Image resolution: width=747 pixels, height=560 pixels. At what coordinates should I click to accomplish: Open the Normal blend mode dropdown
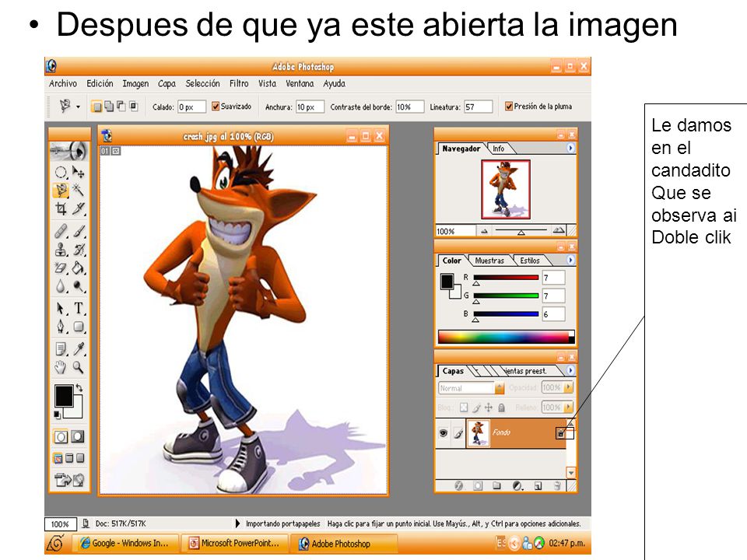[x=500, y=388]
